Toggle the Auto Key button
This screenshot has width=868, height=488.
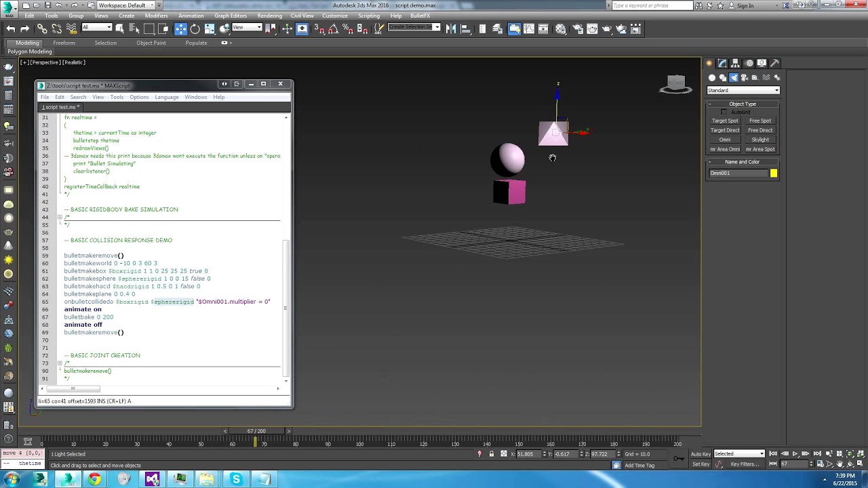coord(701,454)
